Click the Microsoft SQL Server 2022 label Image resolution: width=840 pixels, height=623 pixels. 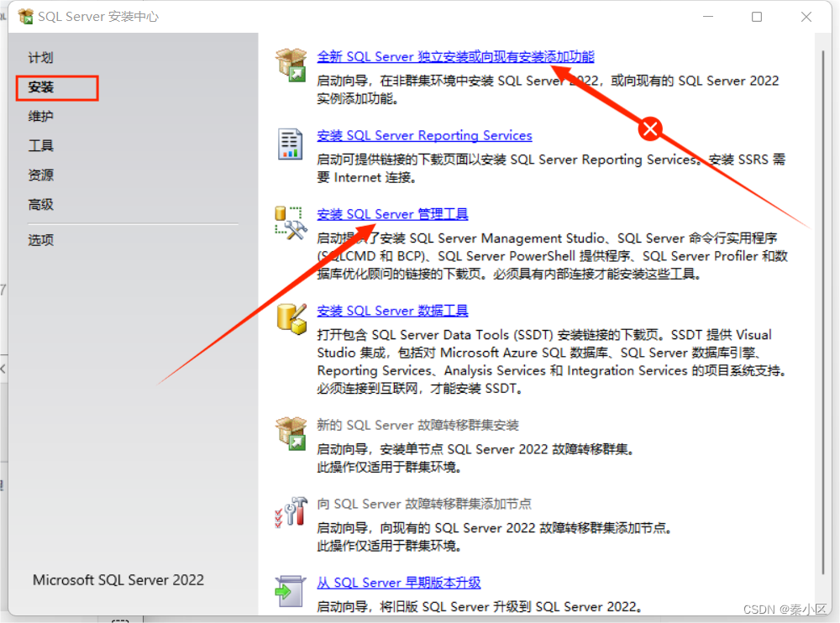point(118,580)
